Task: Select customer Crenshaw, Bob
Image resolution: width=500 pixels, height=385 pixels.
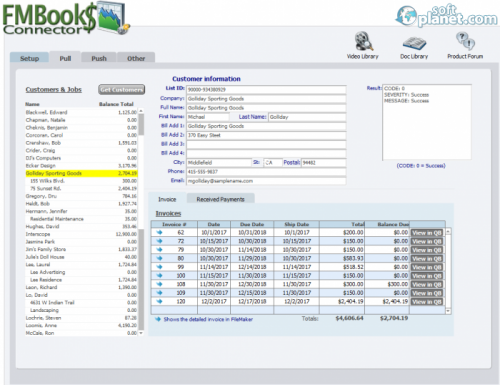Action: coord(81,143)
